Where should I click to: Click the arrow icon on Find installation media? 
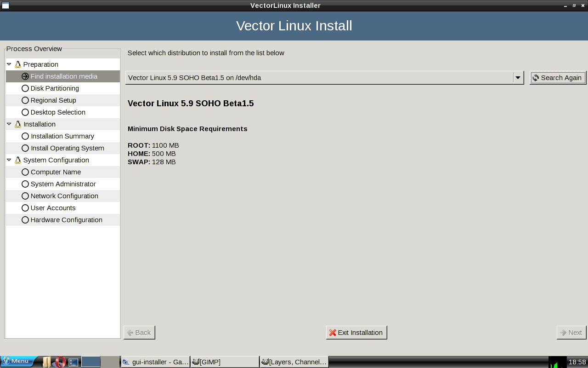point(25,76)
